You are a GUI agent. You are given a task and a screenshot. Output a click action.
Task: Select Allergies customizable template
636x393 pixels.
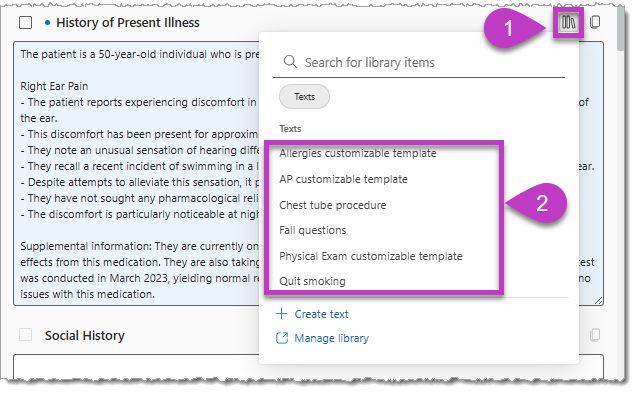pyautogui.click(x=358, y=153)
